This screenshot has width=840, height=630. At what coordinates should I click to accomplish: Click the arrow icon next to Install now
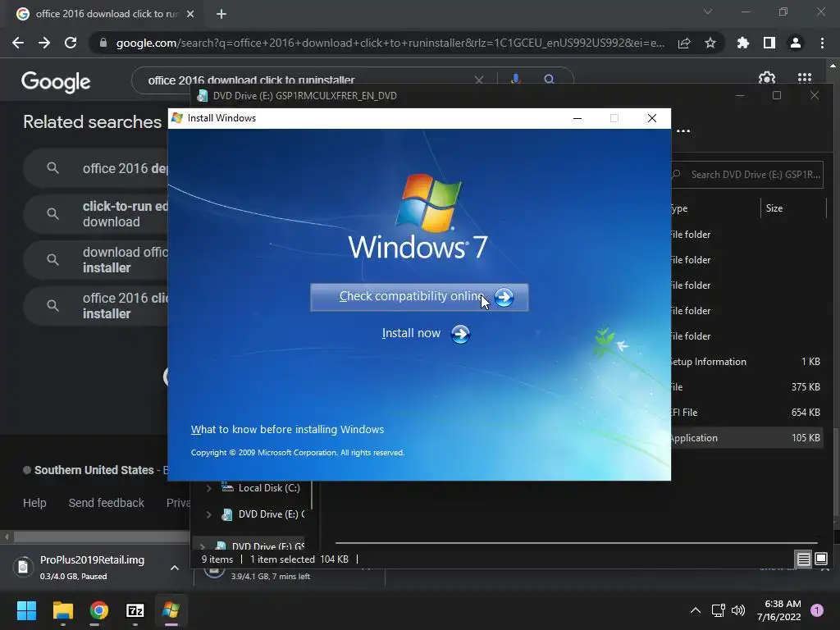pyautogui.click(x=460, y=335)
